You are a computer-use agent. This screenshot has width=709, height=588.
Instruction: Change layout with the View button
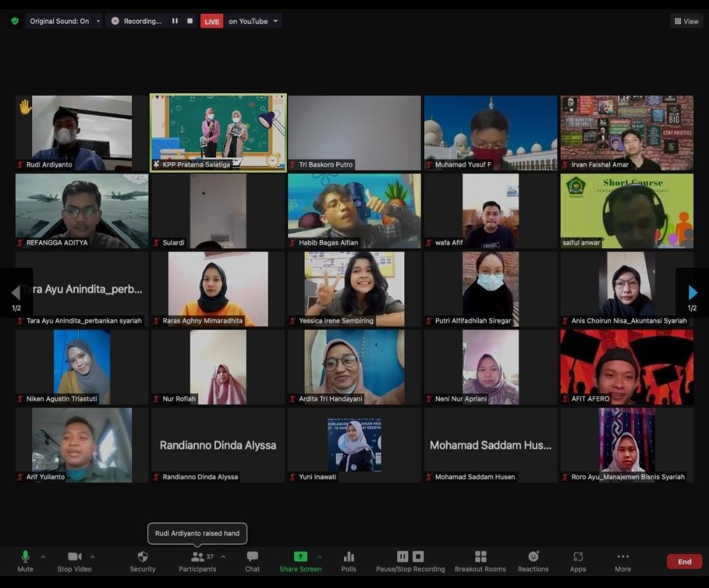click(x=686, y=21)
